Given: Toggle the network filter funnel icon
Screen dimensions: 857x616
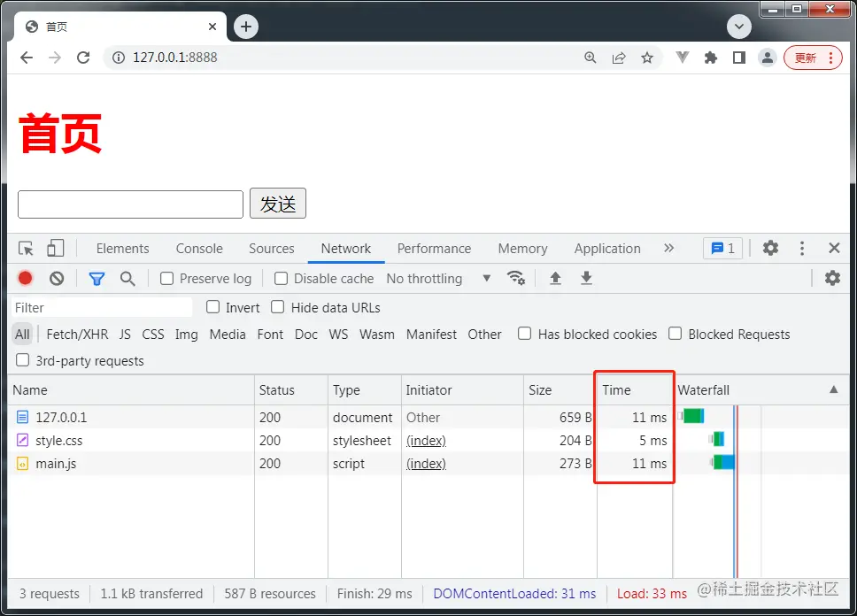Looking at the screenshot, I should click(97, 279).
